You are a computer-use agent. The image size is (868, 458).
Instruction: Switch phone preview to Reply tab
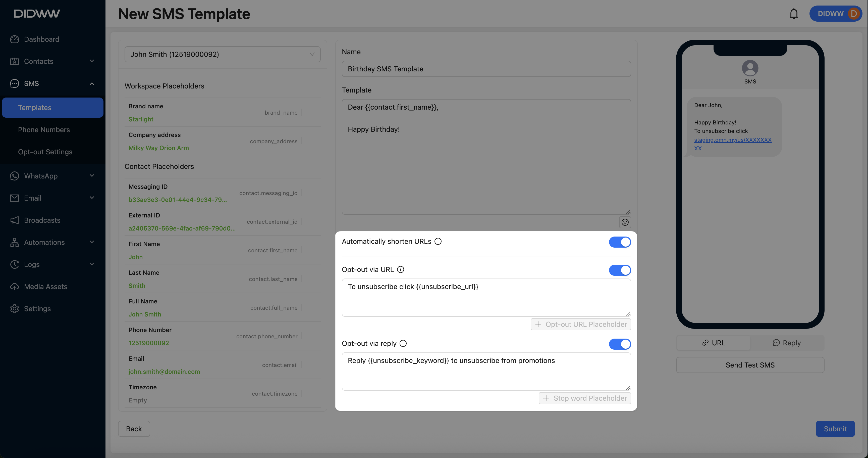(x=786, y=343)
